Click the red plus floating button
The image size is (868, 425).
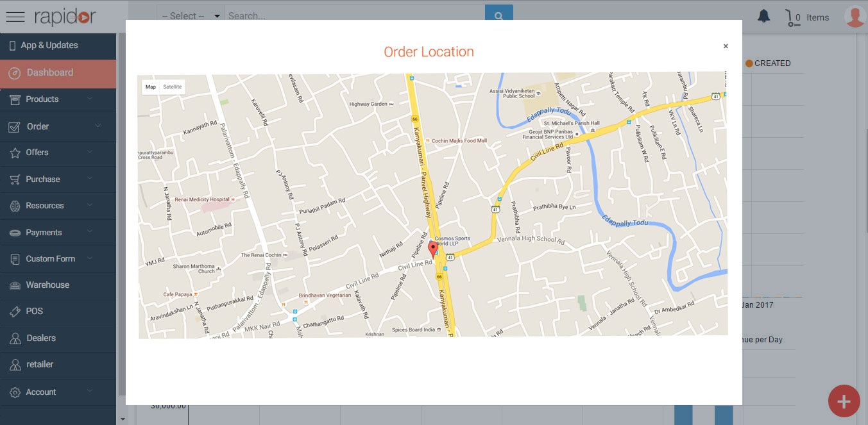[x=844, y=401]
